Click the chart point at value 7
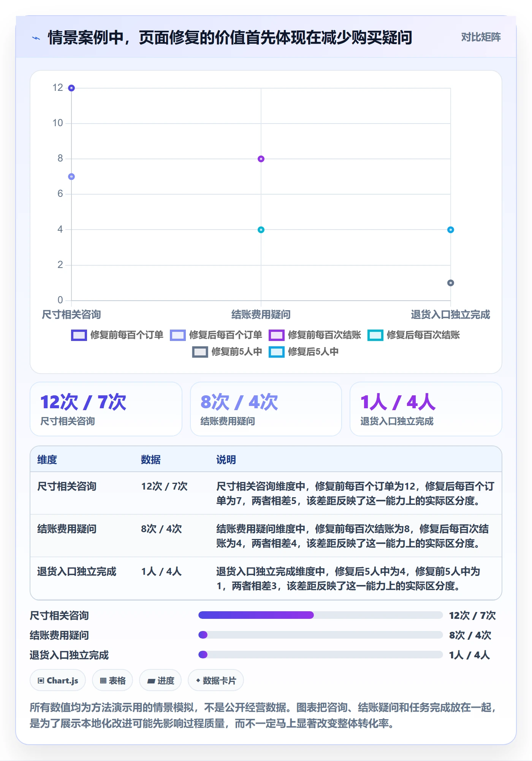Image resolution: width=532 pixels, height=761 pixels. pos(71,177)
